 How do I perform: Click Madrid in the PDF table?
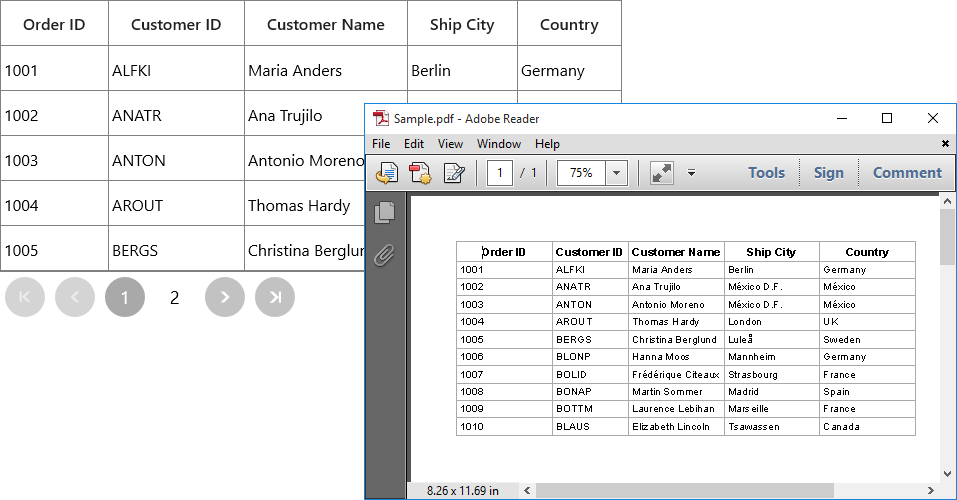tap(743, 391)
